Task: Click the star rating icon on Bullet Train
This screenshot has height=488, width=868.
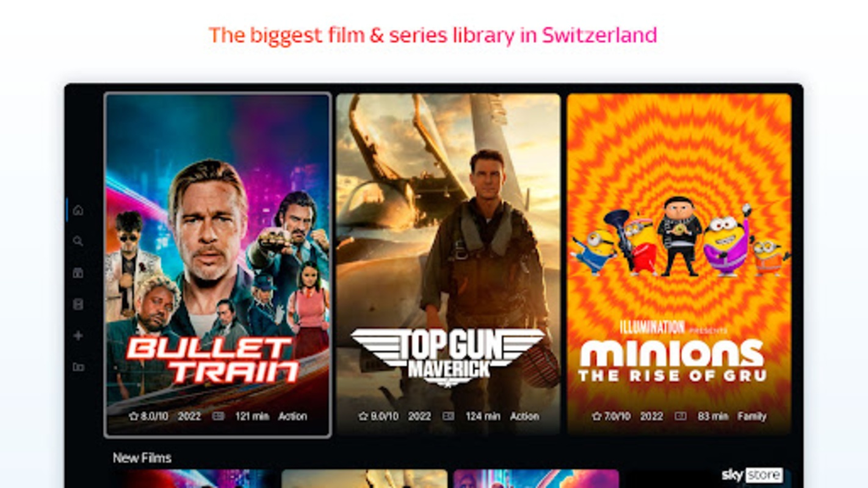Action: pyautogui.click(x=134, y=416)
